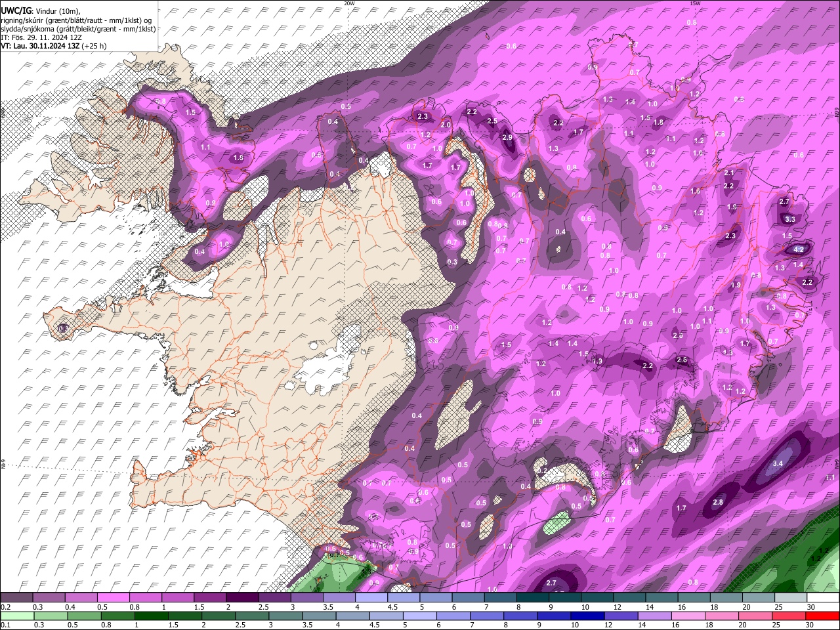This screenshot has width=840, height=630.
Task: Click the '15W' longitude label
Action: (x=695, y=3)
